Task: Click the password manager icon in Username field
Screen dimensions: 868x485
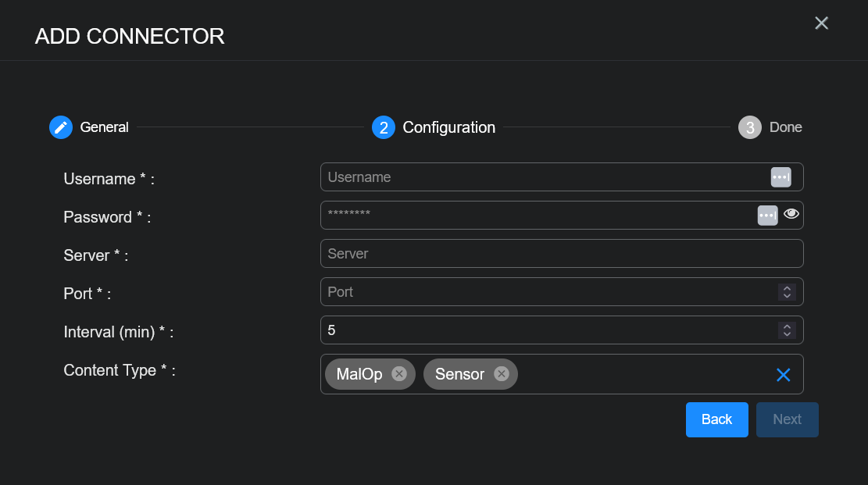Action: 780,177
